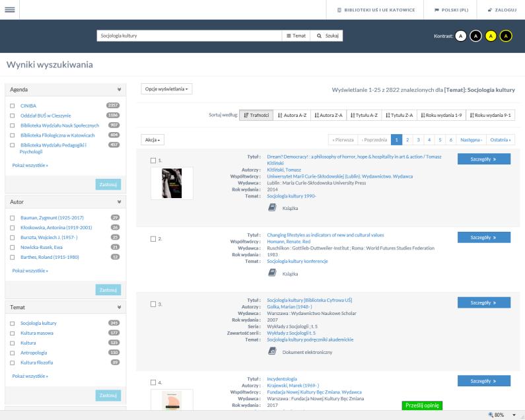Sort results by Autora A-Z
The image size is (525, 420).
tap(292, 115)
